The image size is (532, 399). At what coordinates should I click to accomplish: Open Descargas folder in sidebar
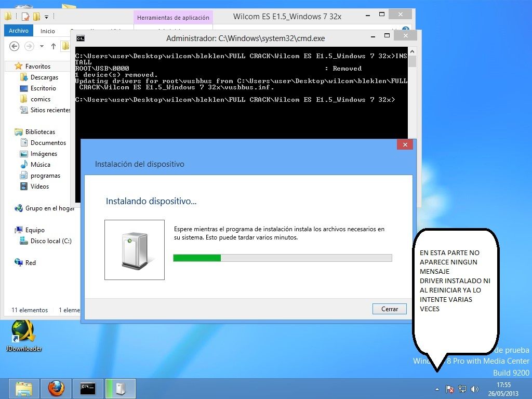click(x=44, y=77)
